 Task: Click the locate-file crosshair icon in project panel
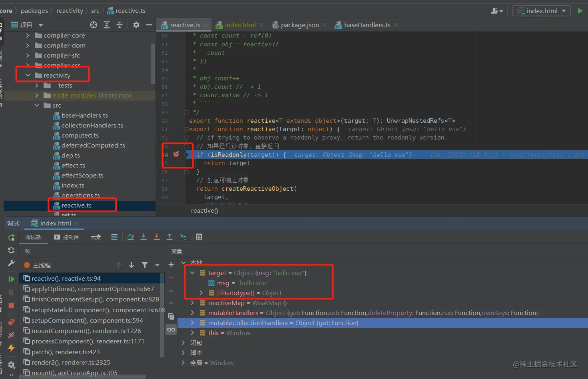click(94, 25)
